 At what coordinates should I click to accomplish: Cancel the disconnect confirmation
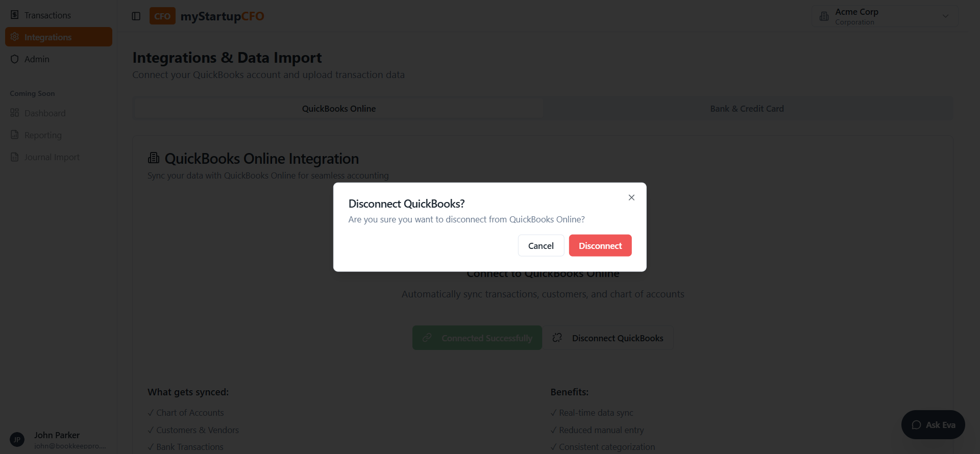click(x=541, y=245)
